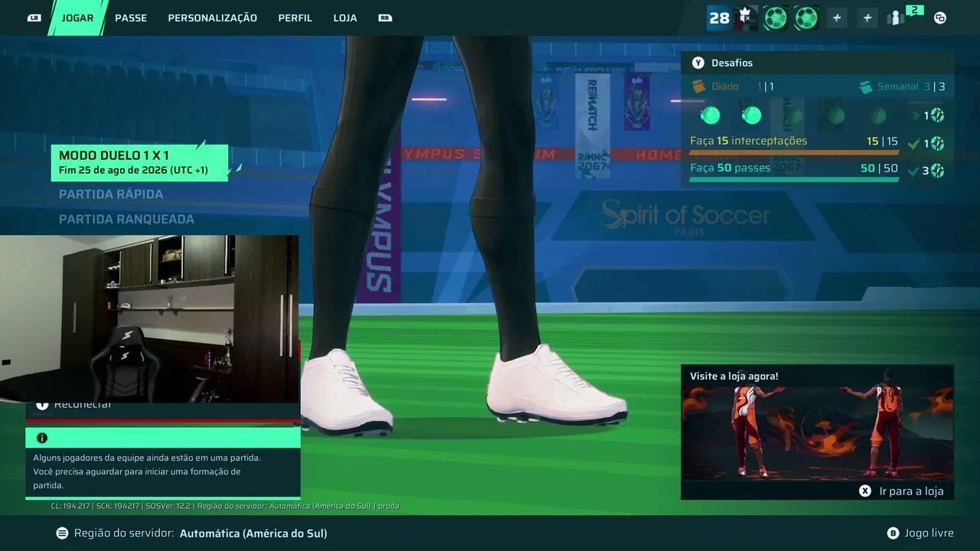Click the RB bumper icon
This screenshot has height=551, width=980.
(x=385, y=18)
